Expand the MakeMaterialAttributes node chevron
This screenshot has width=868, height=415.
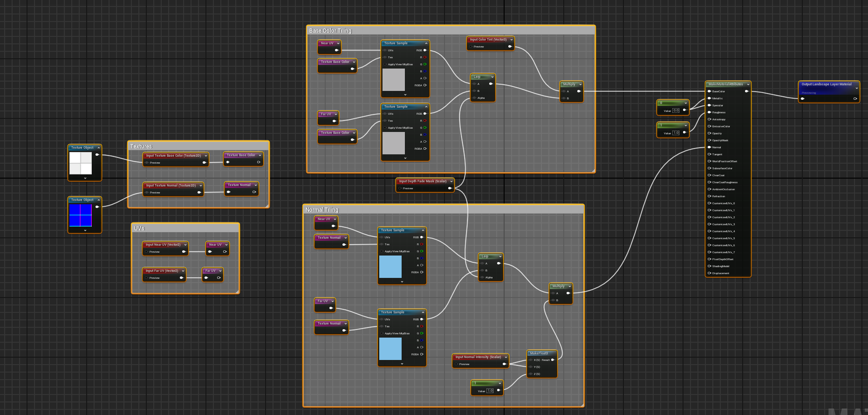[x=748, y=84]
